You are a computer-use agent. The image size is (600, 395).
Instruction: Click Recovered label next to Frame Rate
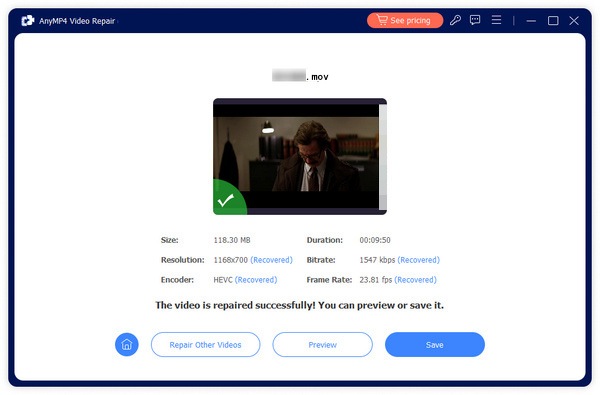pyautogui.click(x=415, y=280)
